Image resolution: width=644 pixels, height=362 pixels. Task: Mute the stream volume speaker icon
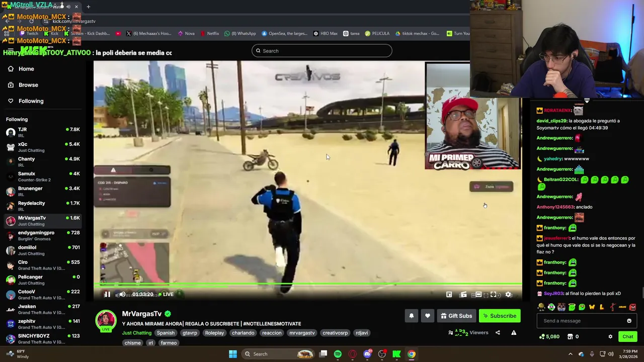pyautogui.click(x=122, y=295)
